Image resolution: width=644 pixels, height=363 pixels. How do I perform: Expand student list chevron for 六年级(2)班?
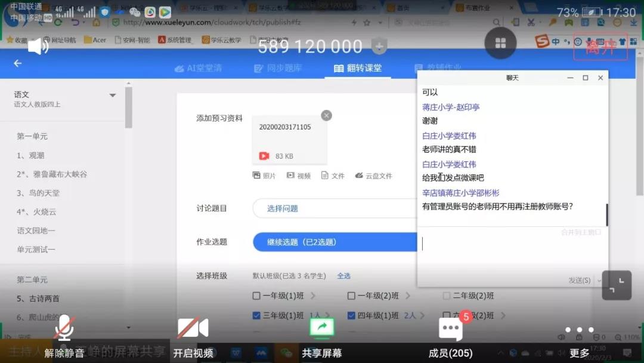[x=503, y=315]
